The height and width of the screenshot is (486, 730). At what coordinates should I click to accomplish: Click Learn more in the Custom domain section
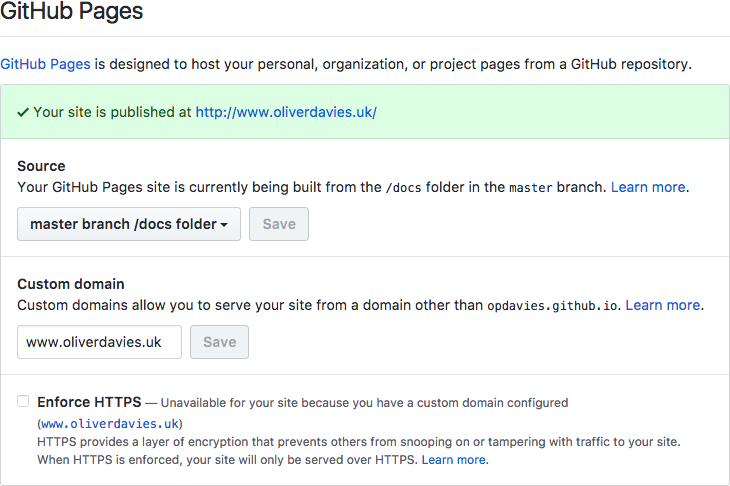[x=663, y=305]
